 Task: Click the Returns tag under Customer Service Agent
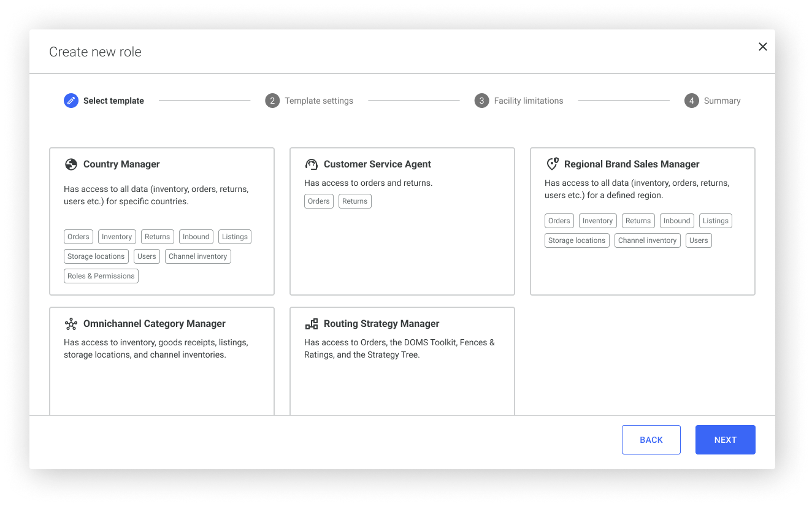pos(354,201)
